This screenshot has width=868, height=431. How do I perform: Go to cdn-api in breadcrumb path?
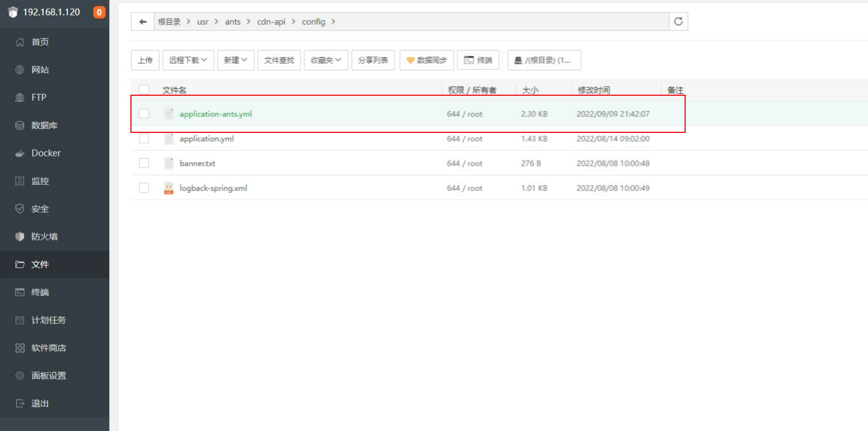coord(271,22)
